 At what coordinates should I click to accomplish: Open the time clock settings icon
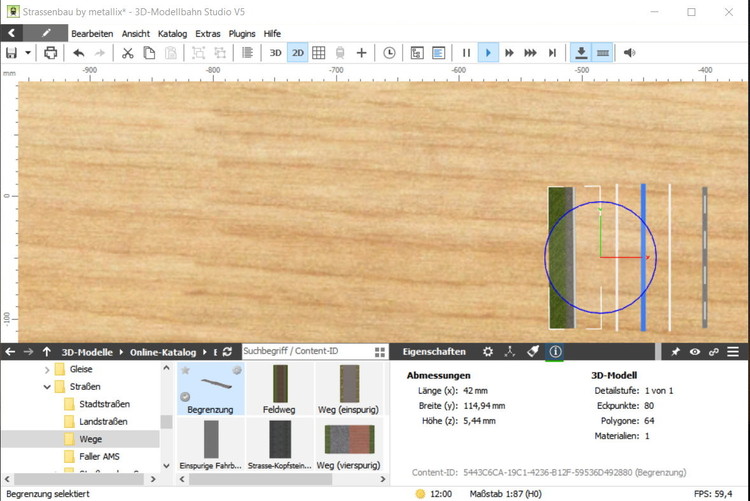(389, 53)
